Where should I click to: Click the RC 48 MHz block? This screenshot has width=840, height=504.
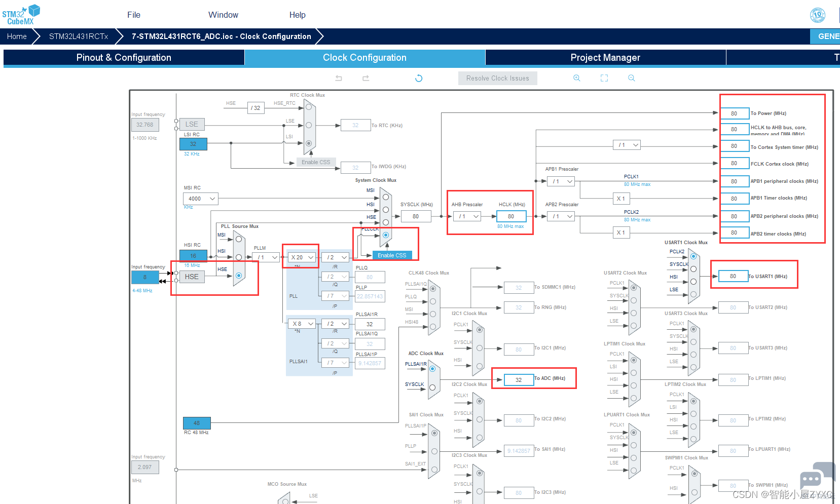click(197, 423)
